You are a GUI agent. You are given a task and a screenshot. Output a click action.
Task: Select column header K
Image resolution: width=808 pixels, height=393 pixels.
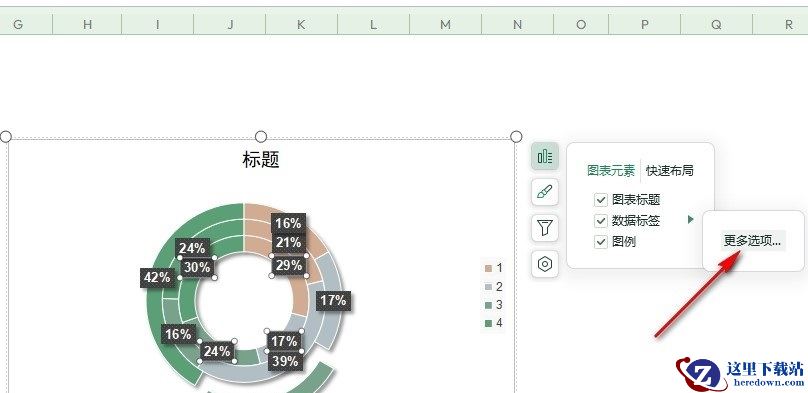pyautogui.click(x=301, y=24)
